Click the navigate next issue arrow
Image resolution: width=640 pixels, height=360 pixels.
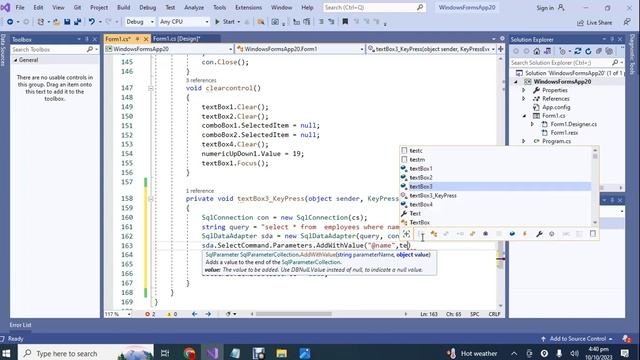point(208,314)
